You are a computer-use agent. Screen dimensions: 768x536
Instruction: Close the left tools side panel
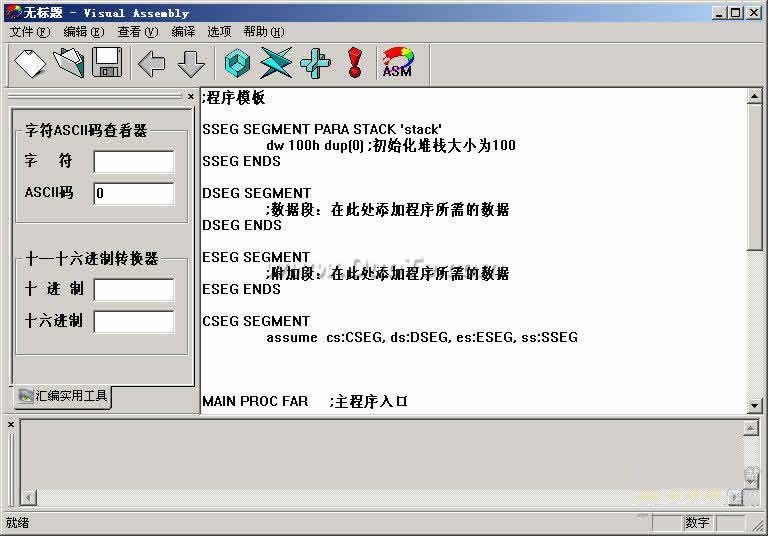tap(191, 97)
